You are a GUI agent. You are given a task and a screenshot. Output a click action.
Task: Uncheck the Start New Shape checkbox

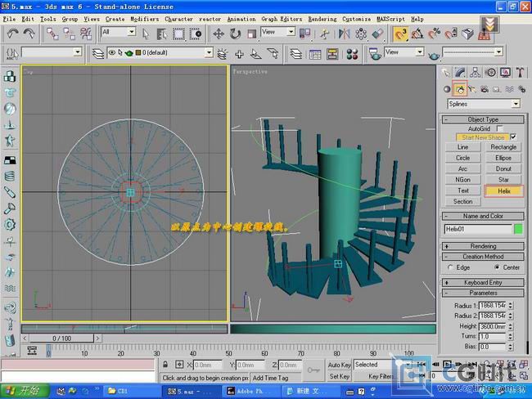513,137
